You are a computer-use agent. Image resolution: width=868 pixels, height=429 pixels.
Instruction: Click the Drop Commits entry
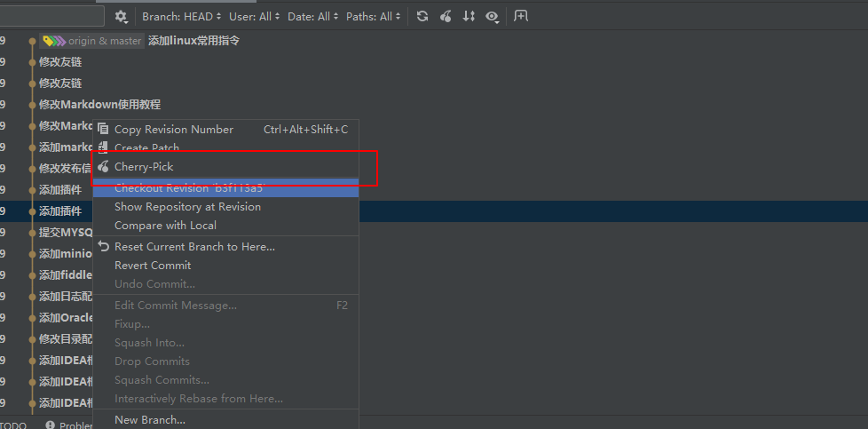225,361
